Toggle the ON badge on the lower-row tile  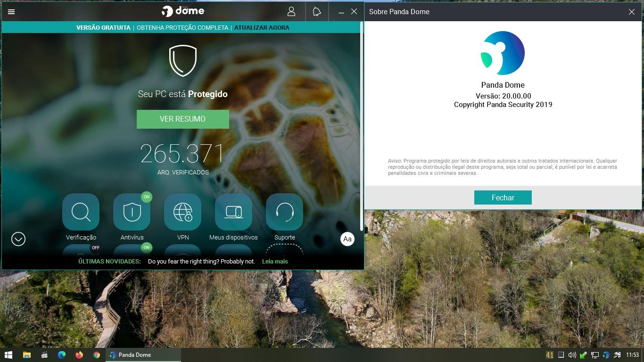click(147, 247)
